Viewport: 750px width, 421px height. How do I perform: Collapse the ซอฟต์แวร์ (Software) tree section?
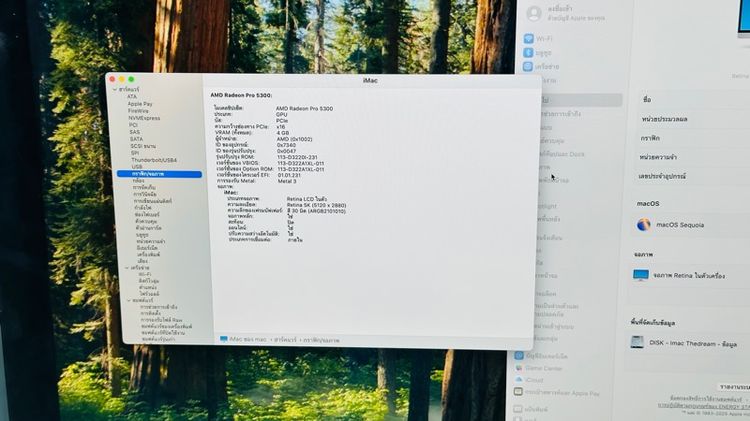tap(129, 300)
